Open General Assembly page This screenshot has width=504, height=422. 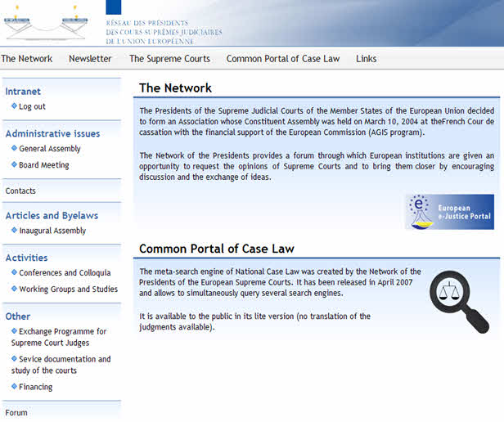click(x=49, y=149)
